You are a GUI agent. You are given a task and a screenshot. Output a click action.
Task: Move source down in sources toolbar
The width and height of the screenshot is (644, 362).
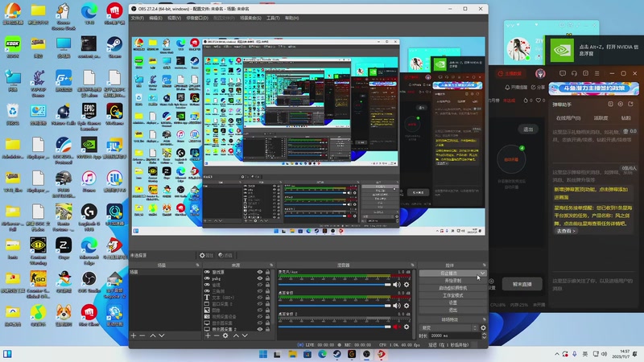[x=245, y=335]
